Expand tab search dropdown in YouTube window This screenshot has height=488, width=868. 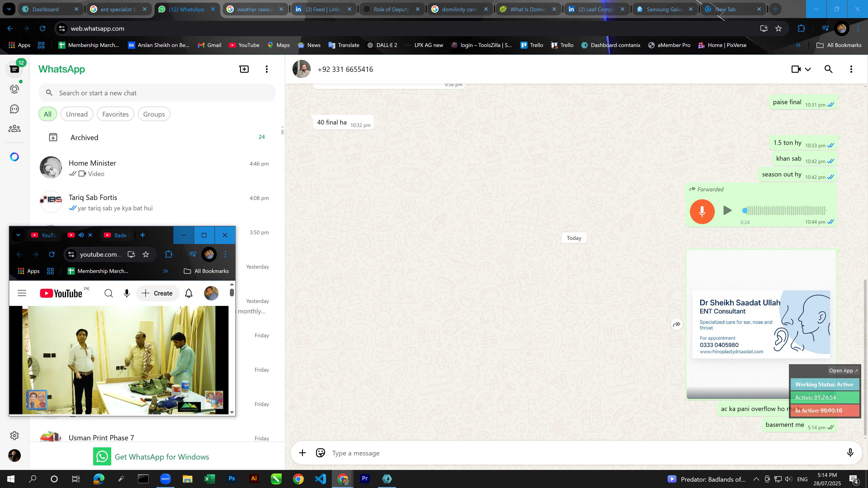tap(18, 235)
